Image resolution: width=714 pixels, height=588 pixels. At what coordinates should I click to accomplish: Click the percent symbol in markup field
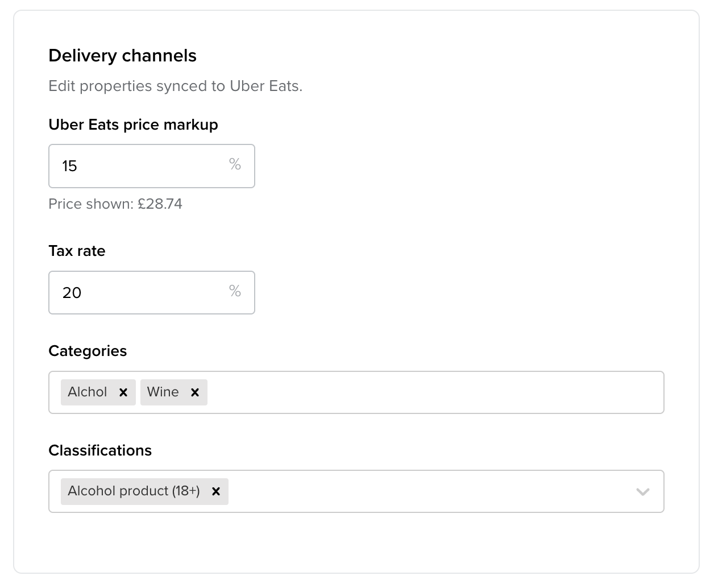(235, 165)
